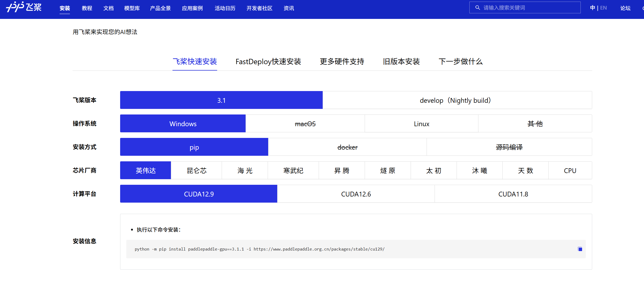Select 昇腾 chip vendor
The height and width of the screenshot is (287, 644).
click(342, 170)
